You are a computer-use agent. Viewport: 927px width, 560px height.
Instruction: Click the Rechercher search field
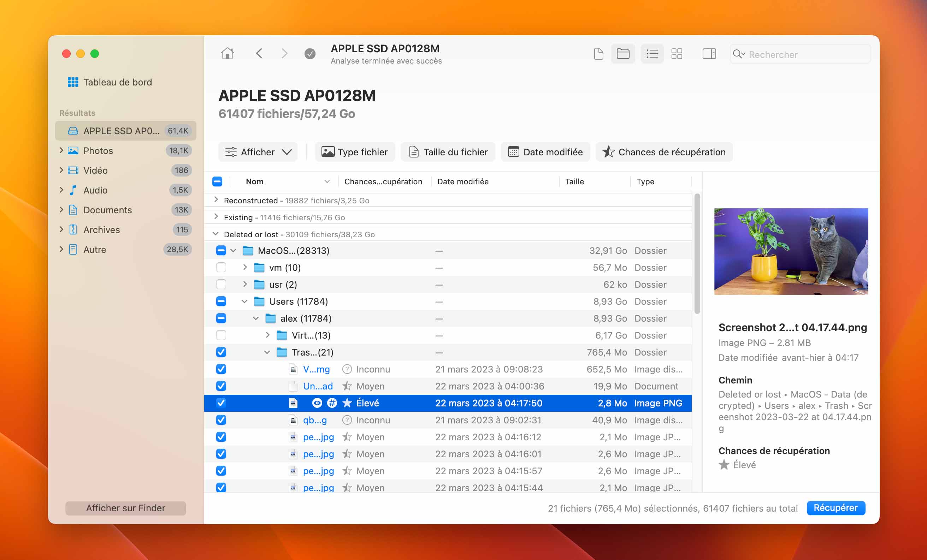(800, 54)
